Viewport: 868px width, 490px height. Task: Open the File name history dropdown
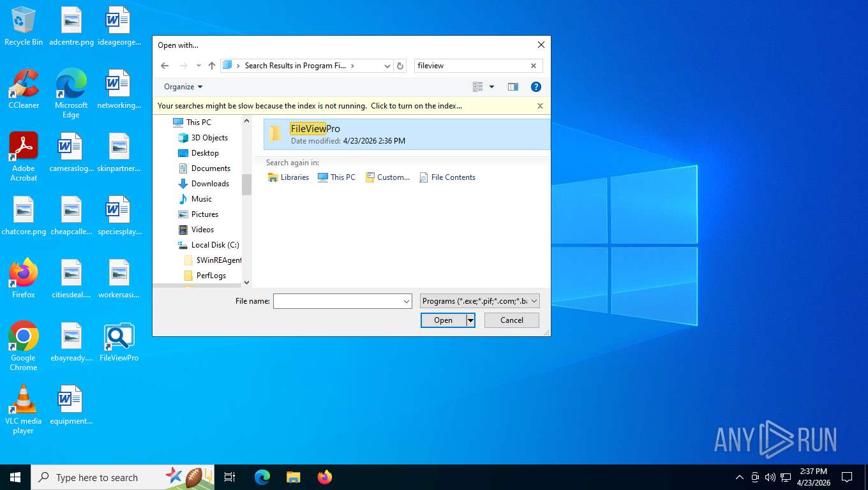[x=407, y=301]
